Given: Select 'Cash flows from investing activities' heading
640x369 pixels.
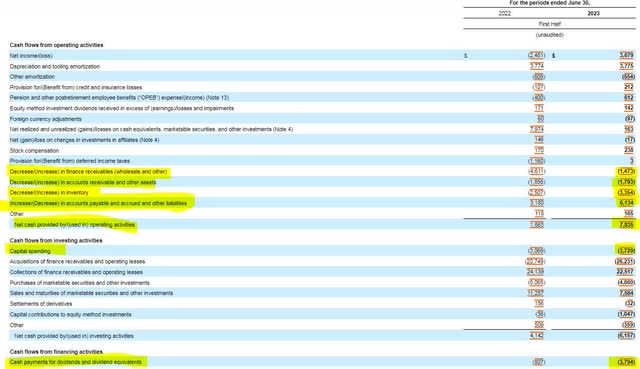Looking at the screenshot, I should point(56,240).
